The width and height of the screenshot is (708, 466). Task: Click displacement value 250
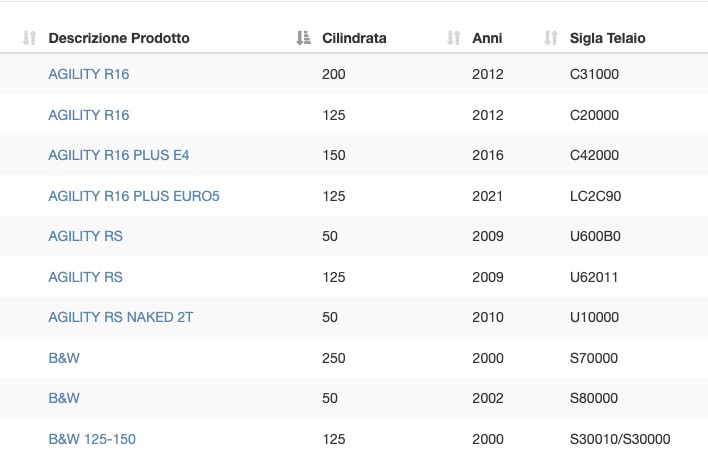pyautogui.click(x=334, y=358)
